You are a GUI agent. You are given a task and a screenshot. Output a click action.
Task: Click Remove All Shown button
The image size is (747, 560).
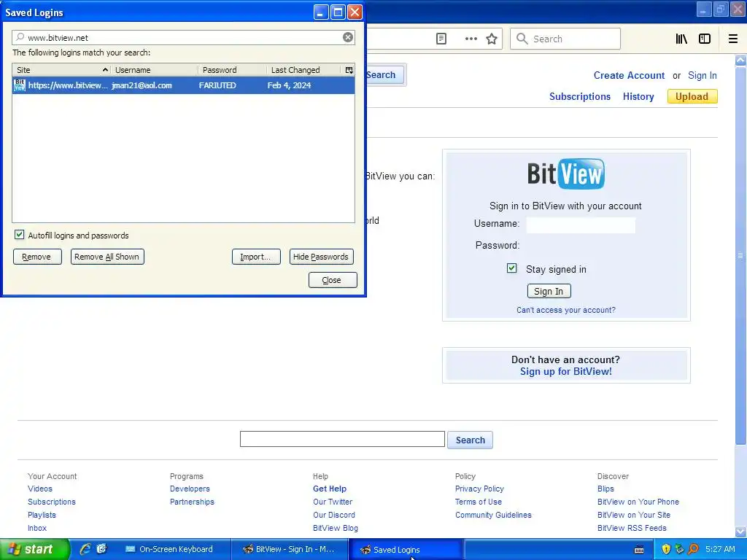(x=107, y=257)
